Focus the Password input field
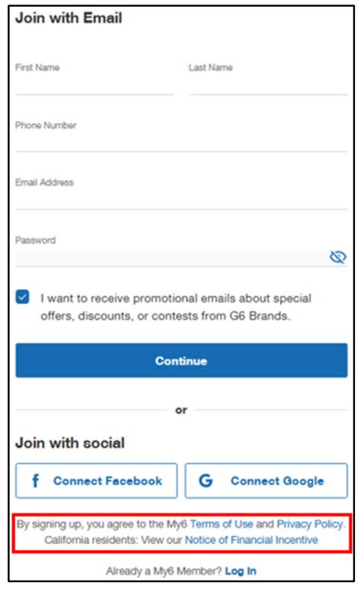The image size is (364, 591). point(171,258)
